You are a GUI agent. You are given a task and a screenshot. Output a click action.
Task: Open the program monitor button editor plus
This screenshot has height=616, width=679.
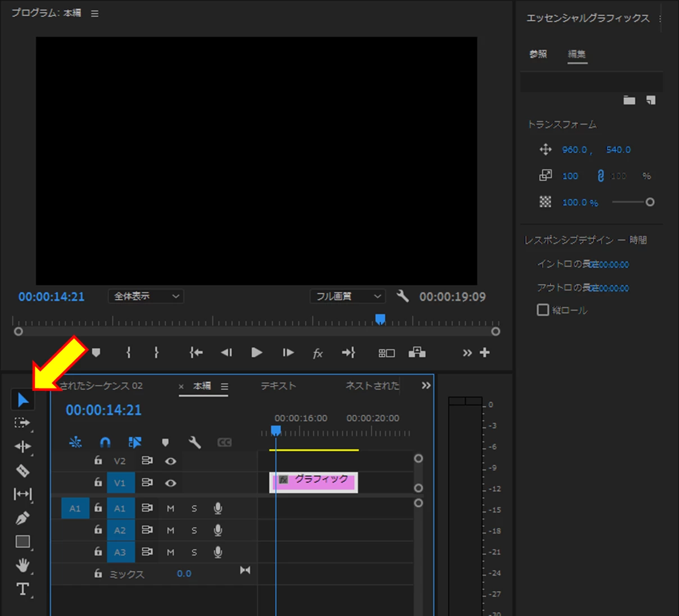pos(485,353)
